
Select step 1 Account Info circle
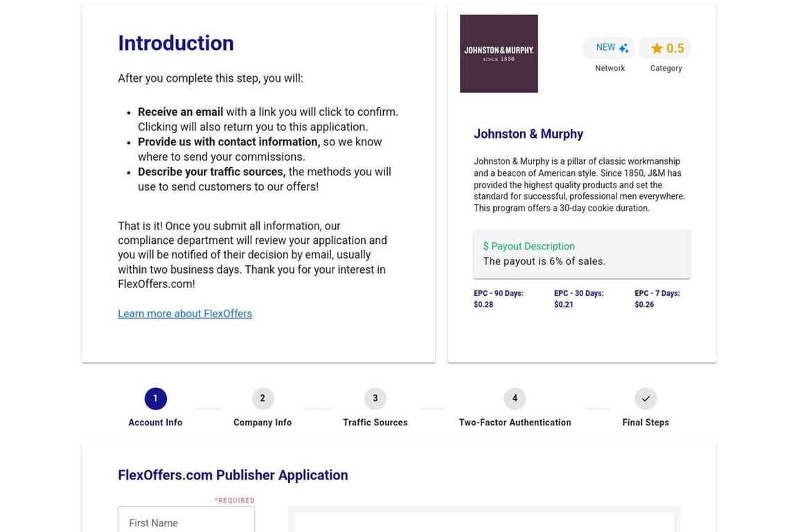pyautogui.click(x=155, y=398)
